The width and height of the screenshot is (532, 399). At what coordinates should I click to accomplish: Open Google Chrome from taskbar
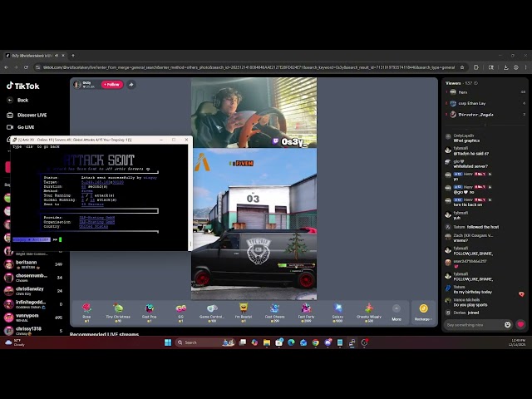(x=316, y=342)
